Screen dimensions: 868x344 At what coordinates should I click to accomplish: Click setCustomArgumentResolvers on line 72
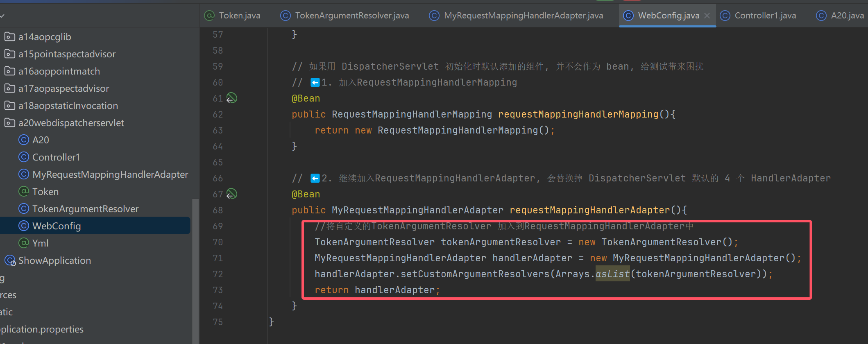(x=475, y=274)
